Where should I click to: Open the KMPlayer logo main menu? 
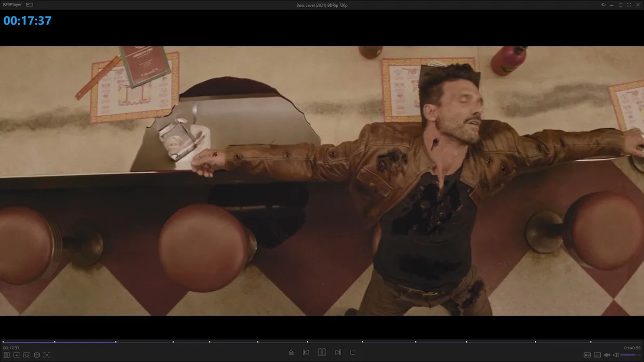pos(13,5)
